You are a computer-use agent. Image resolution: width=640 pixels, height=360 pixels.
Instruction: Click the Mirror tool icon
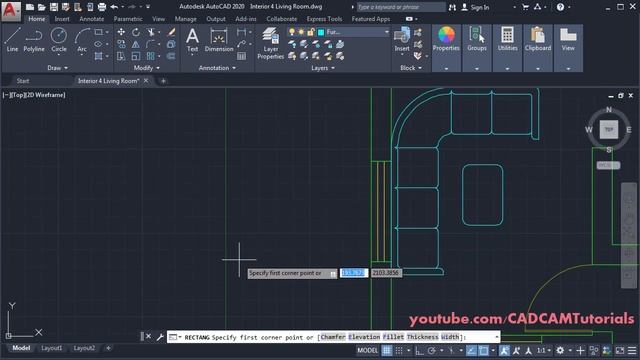[x=136, y=44]
